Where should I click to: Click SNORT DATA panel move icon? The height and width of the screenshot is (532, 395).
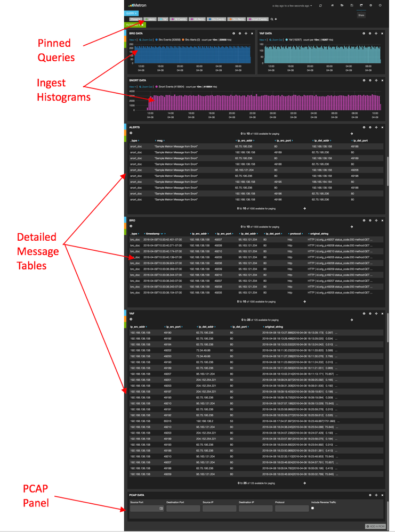pyautogui.click(x=376, y=80)
